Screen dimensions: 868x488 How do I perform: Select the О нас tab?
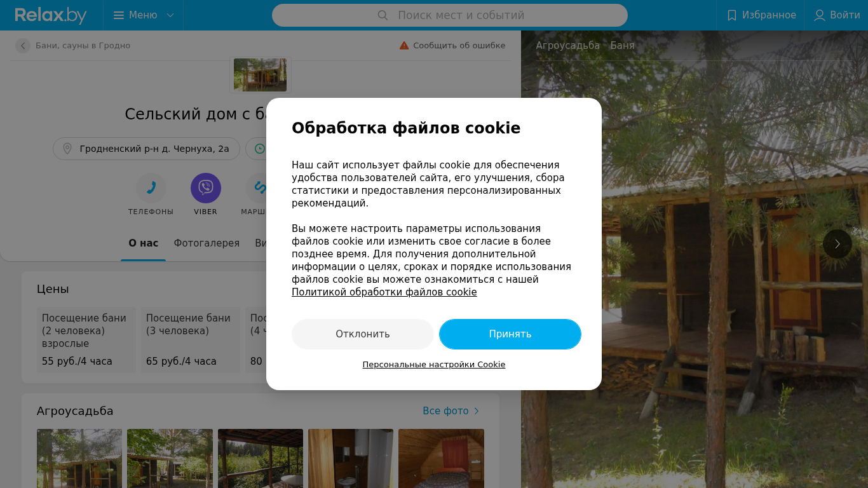(x=144, y=243)
